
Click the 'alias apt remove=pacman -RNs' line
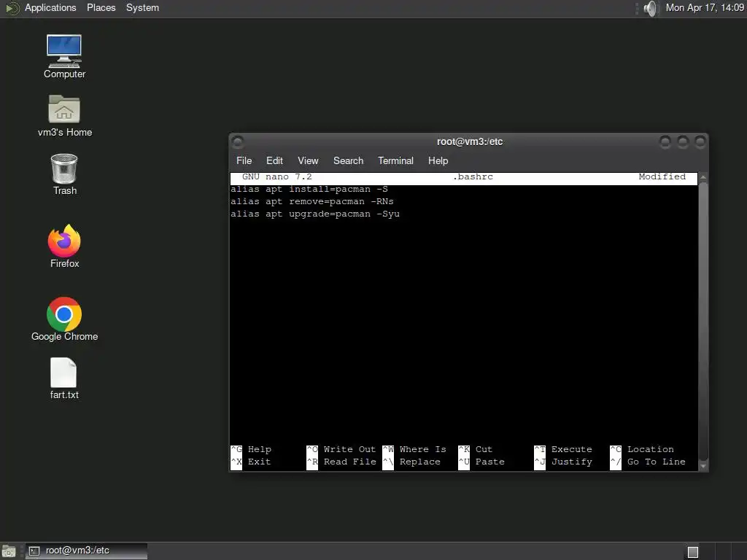[312, 201]
